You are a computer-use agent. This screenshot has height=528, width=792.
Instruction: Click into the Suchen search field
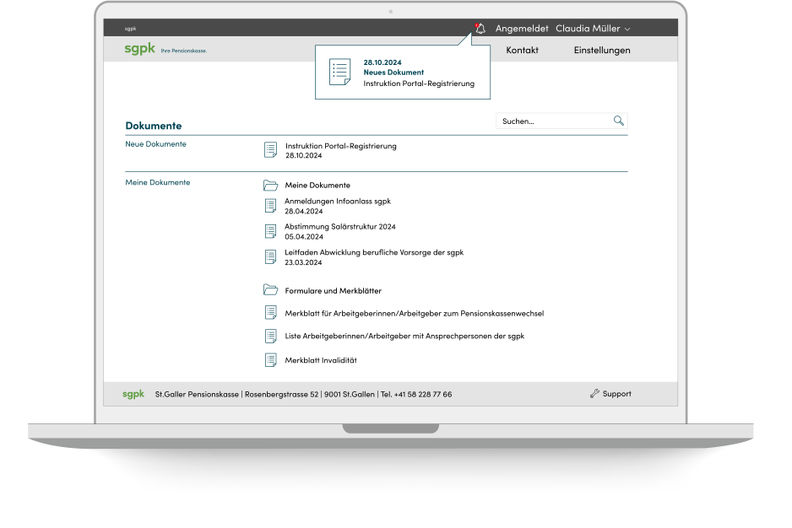click(553, 121)
